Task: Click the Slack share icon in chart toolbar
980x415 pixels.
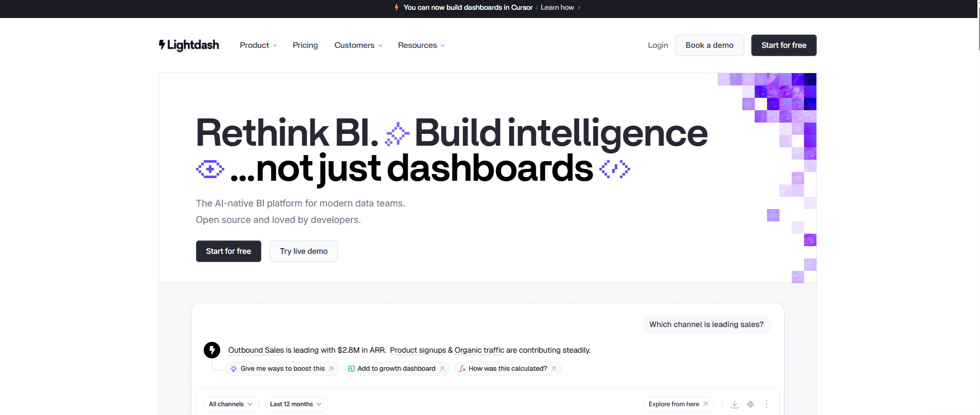Action: pyautogui.click(x=751, y=404)
